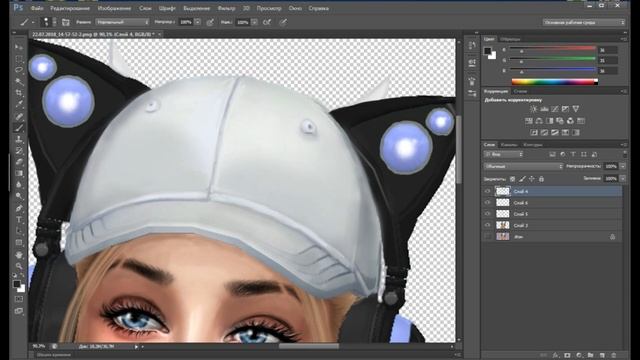Open the Редактирование menu

(70, 8)
